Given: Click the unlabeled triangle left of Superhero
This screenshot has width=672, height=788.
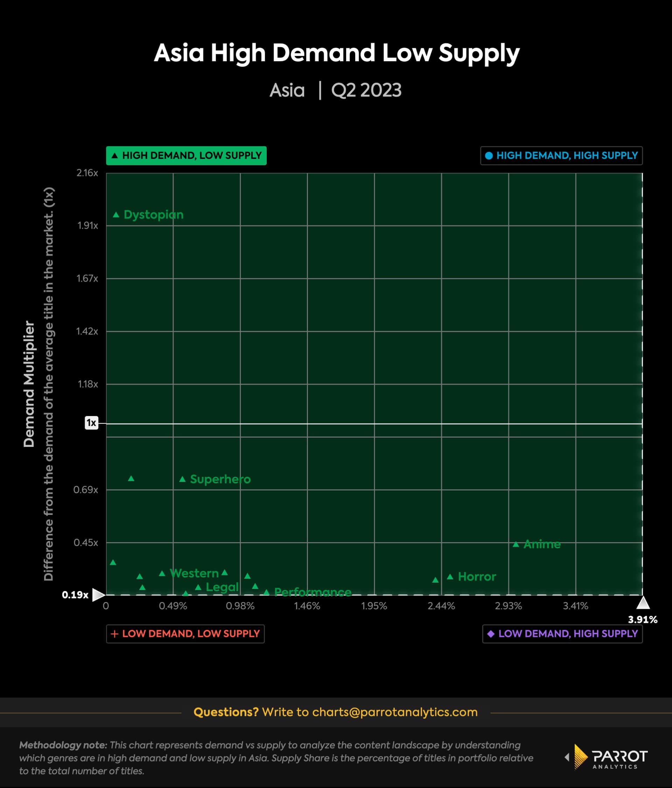Looking at the screenshot, I should 131,478.
